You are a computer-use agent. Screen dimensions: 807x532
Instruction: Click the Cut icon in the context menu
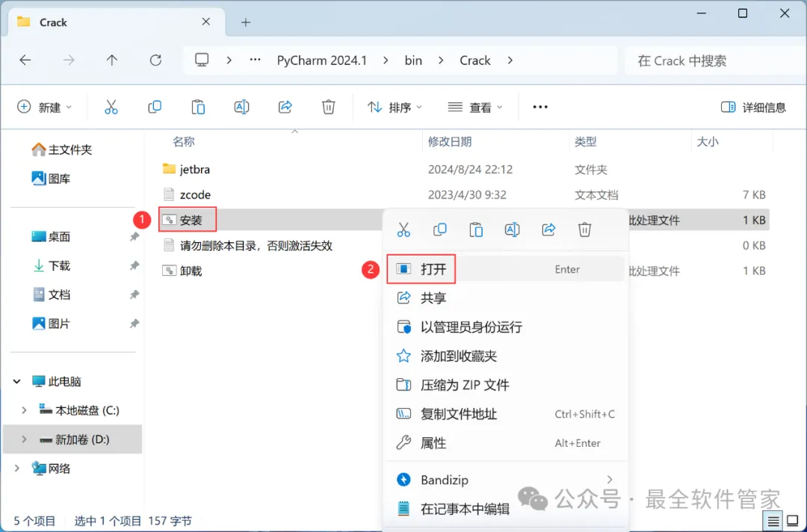[x=403, y=229]
